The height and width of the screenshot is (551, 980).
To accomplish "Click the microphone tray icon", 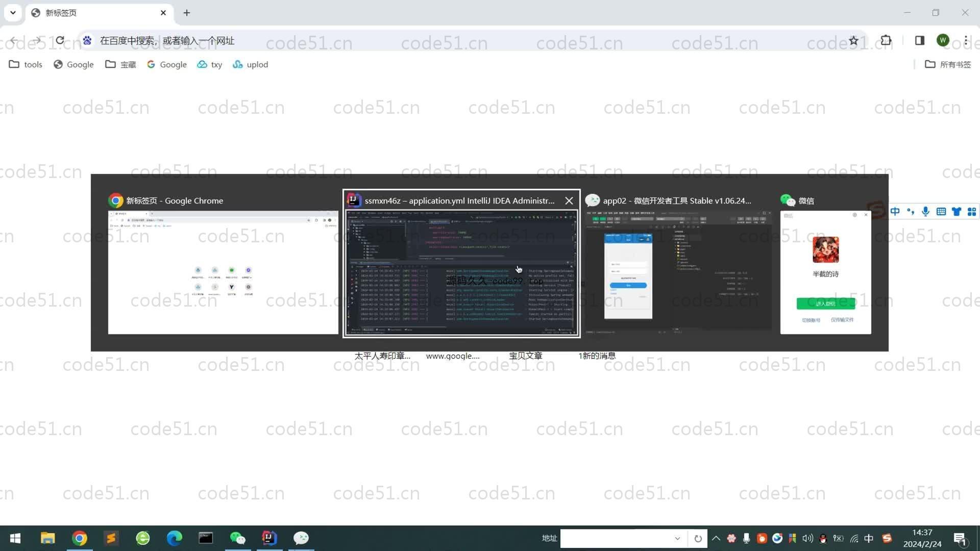I will (x=747, y=538).
